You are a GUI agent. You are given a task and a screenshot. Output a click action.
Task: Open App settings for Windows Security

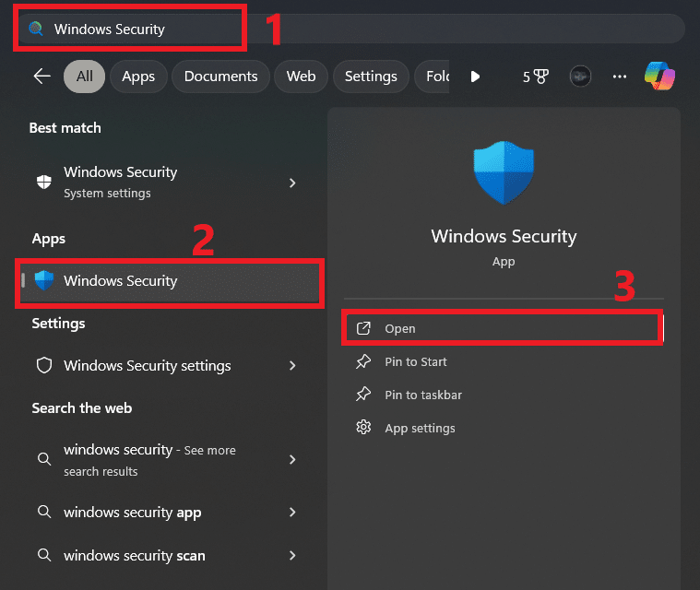pyautogui.click(x=420, y=428)
